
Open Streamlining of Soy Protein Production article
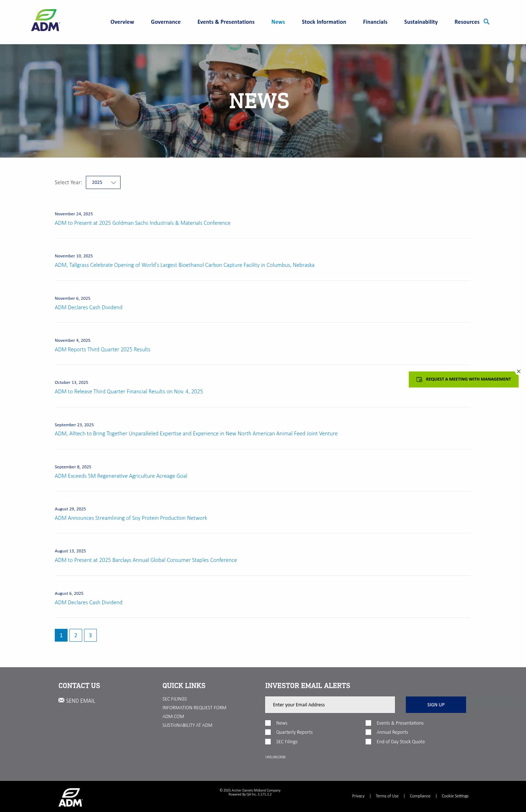[131, 518]
